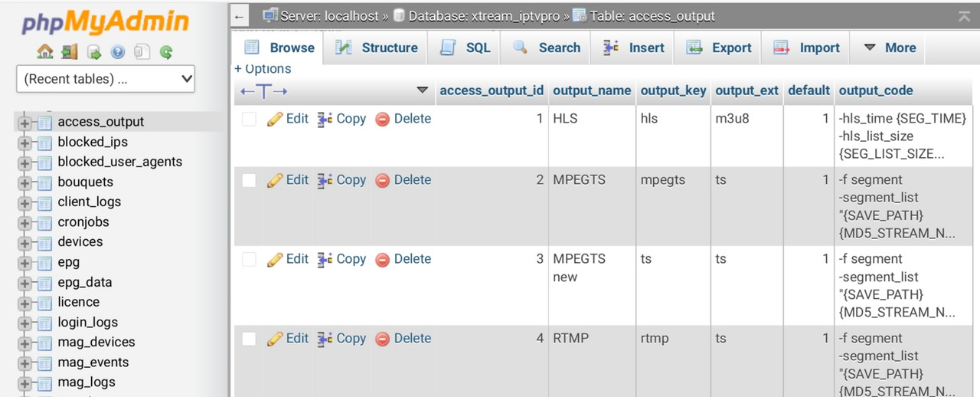Click the pencil Edit icon for HLS row
Viewport: 980px width, 397px height.
275,119
